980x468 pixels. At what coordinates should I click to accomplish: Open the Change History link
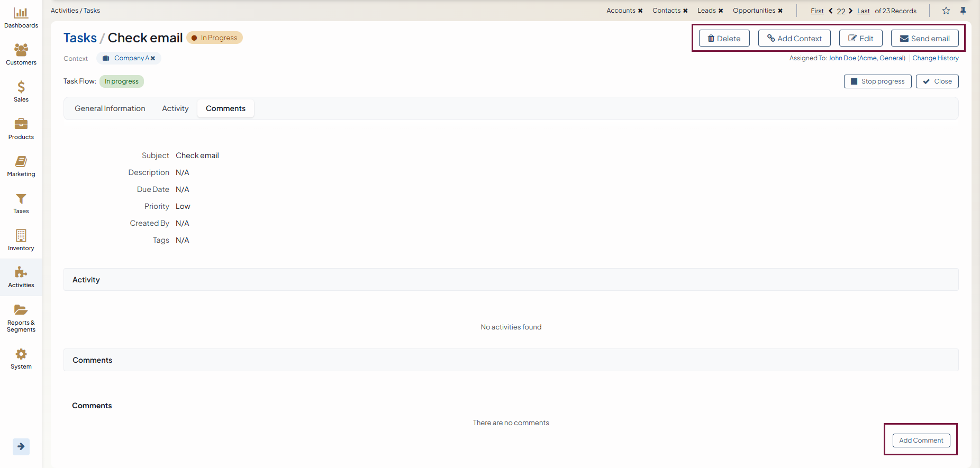click(x=935, y=58)
